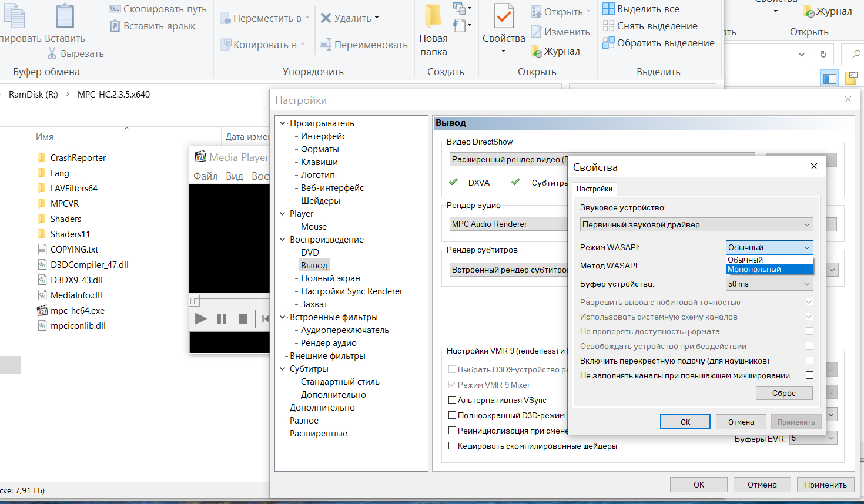Click the Media Player Classic title bar icon
Viewport: 864px width, 504px height.
200,157
